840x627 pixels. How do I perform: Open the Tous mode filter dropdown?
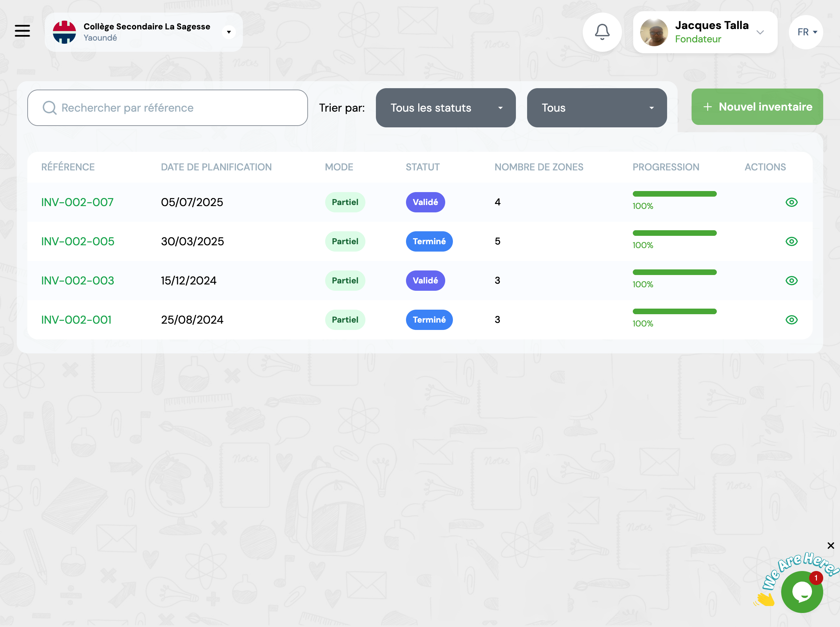(x=596, y=108)
